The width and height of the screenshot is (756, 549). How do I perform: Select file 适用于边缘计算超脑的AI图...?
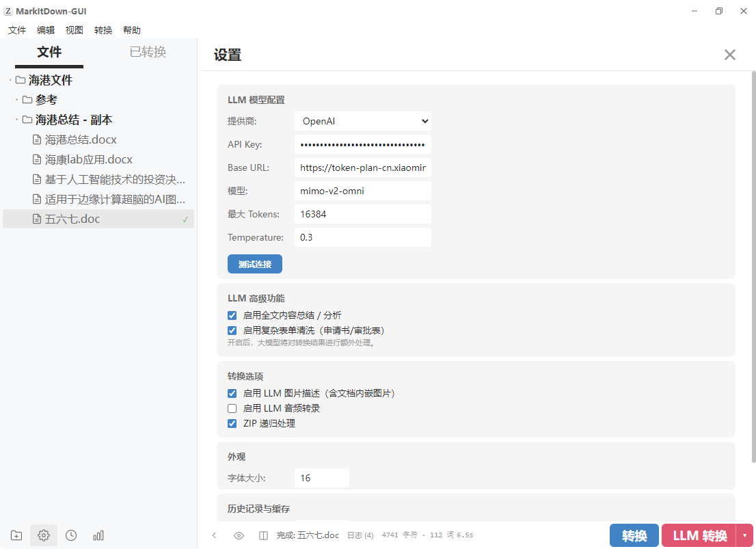(98, 199)
